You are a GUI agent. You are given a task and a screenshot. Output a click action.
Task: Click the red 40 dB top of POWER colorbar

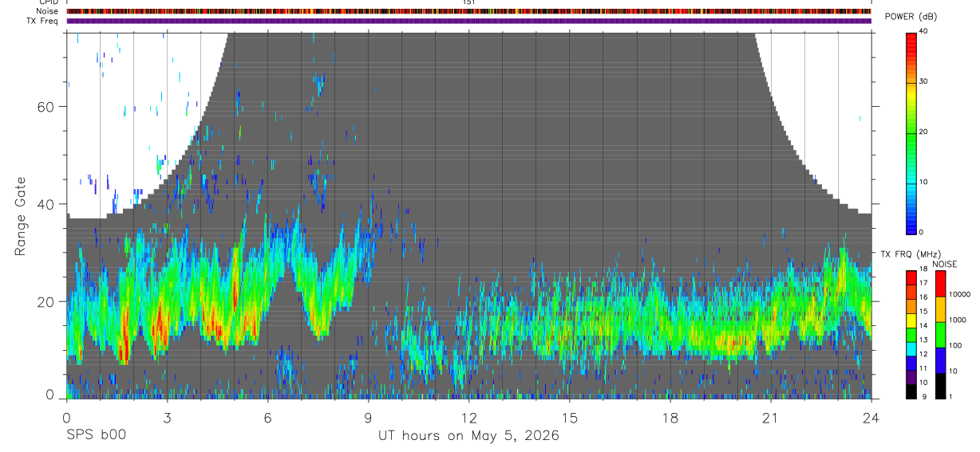pyautogui.click(x=911, y=37)
